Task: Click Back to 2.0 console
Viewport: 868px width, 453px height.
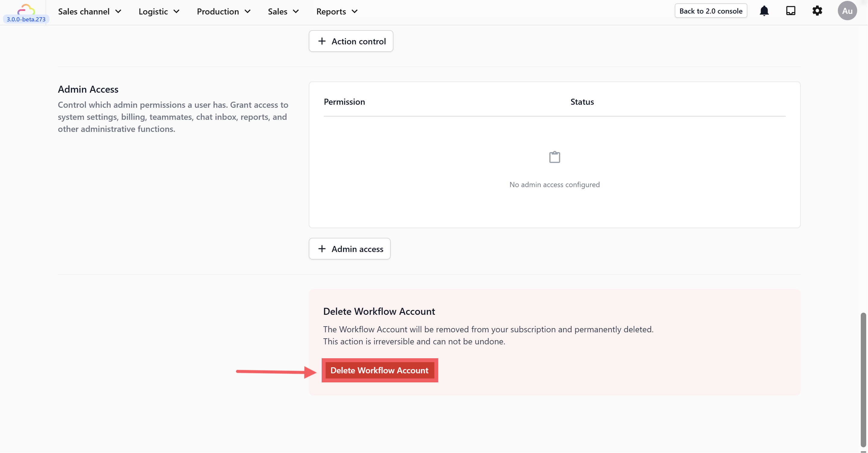Action: point(711,11)
